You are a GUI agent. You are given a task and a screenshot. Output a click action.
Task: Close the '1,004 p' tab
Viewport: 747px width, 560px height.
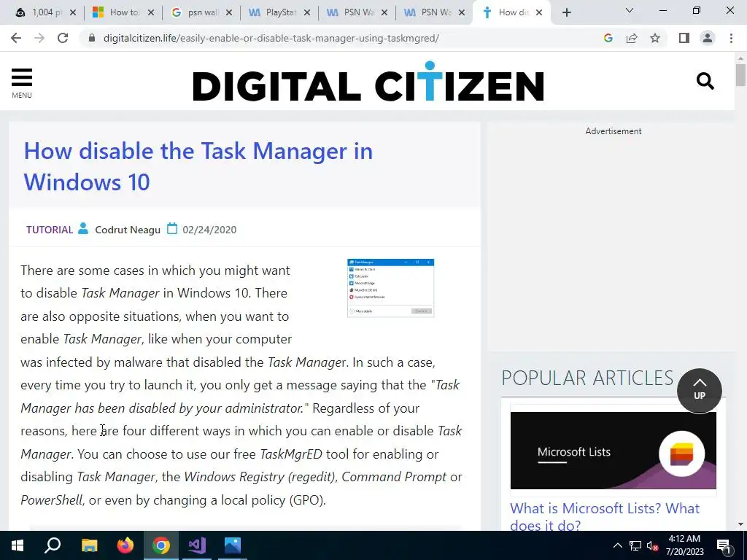click(x=73, y=13)
